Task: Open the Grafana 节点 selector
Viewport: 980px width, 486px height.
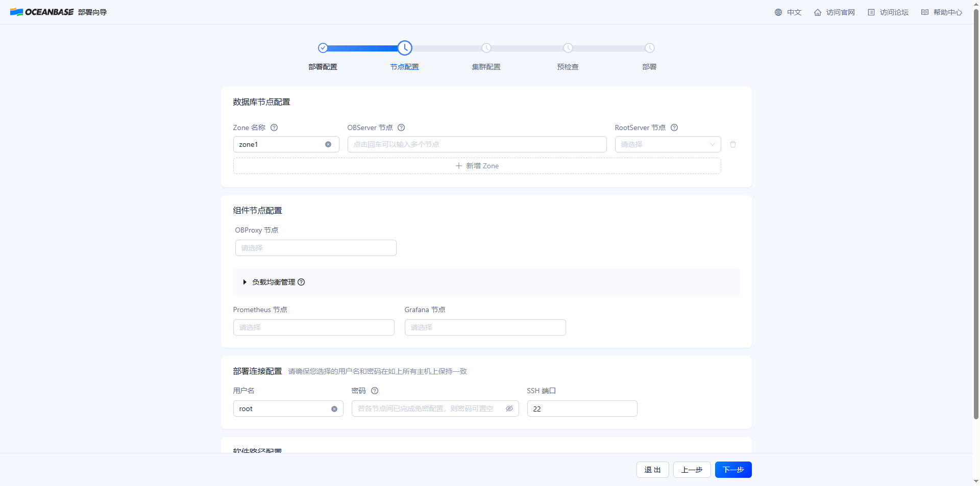Action: (485, 327)
